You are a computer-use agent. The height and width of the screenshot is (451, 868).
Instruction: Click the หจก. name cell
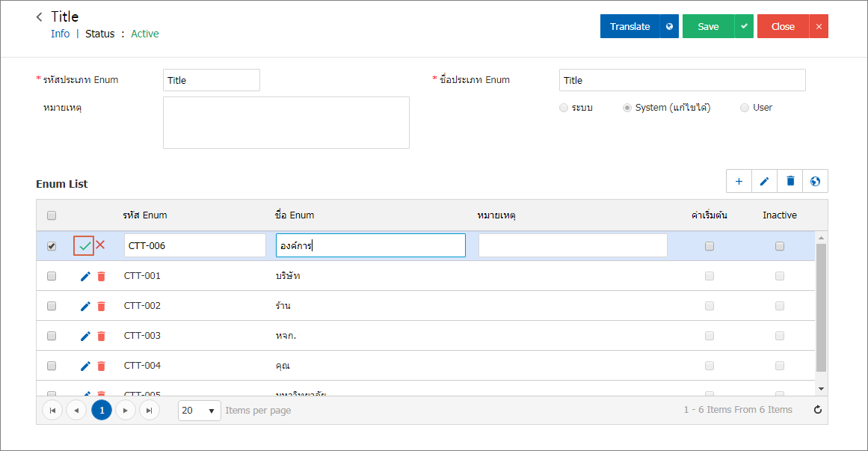pos(286,336)
